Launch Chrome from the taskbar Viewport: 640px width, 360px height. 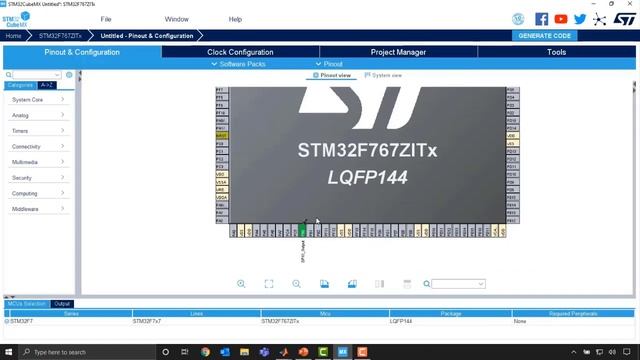(x=205, y=352)
